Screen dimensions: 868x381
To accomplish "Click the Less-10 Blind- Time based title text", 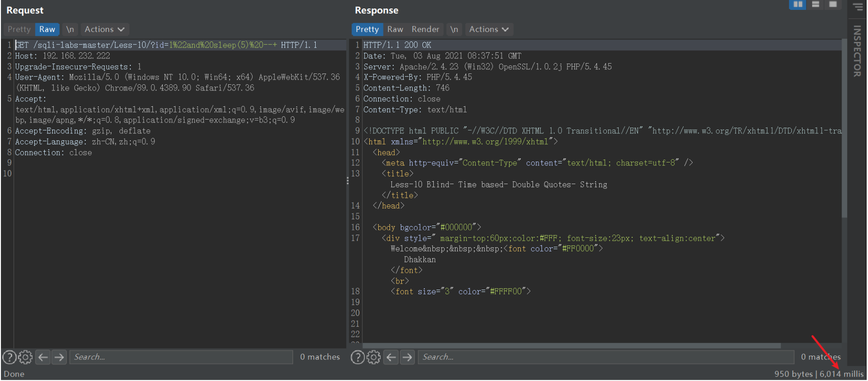I will (x=499, y=185).
